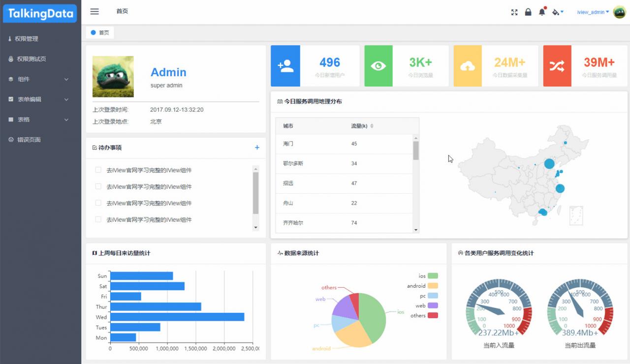Check the first 待办事项 todo checkbox
The width and height of the screenshot is (630, 364).
pos(98,170)
